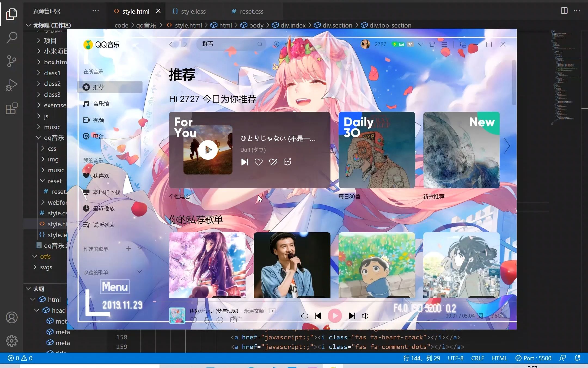
Task: Like the currently playing song with the heart
Action: (194, 320)
